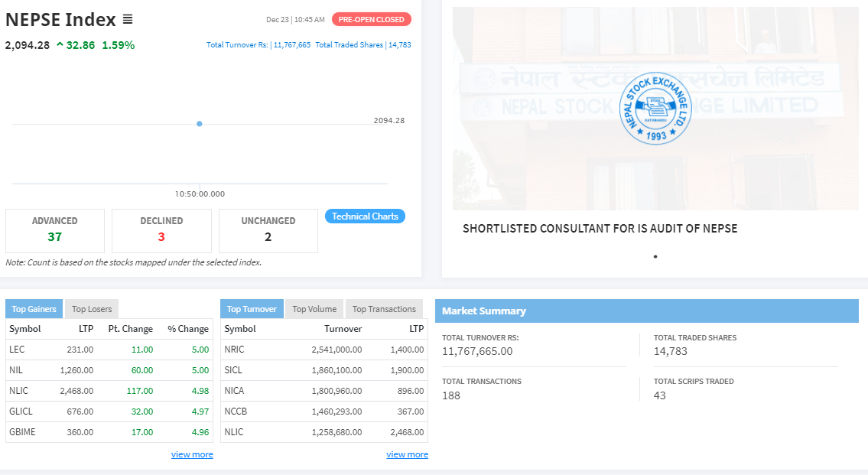Click view more under Top Gainers table

tap(192, 454)
